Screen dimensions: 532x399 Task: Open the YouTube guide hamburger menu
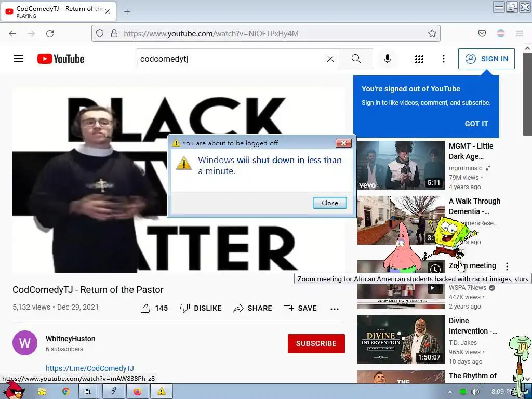tap(19, 59)
